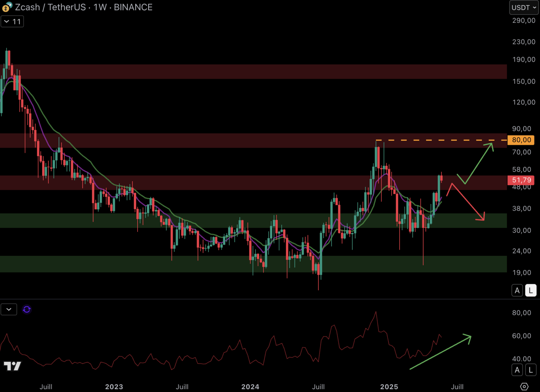Click the 290,00 price axis label
The width and height of the screenshot is (540, 392).
coord(524,21)
